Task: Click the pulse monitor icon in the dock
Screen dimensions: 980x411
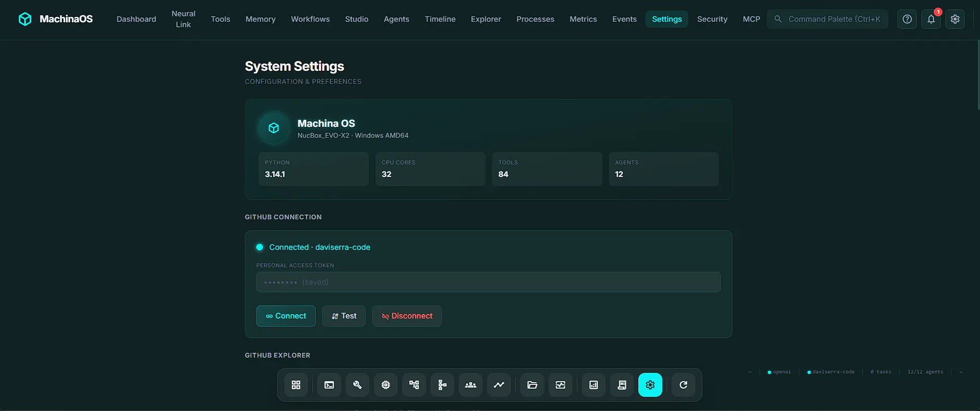Action: click(x=560, y=385)
